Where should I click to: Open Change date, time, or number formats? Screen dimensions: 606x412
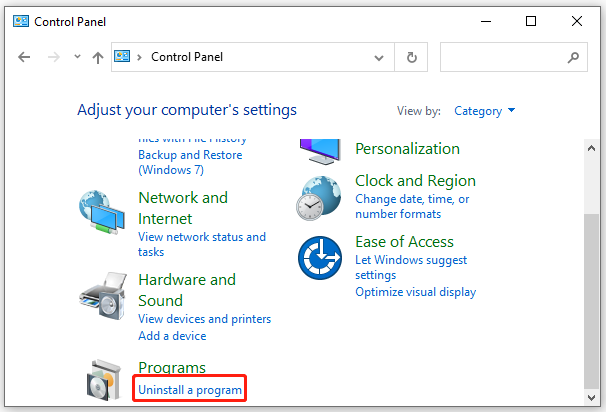(x=412, y=206)
